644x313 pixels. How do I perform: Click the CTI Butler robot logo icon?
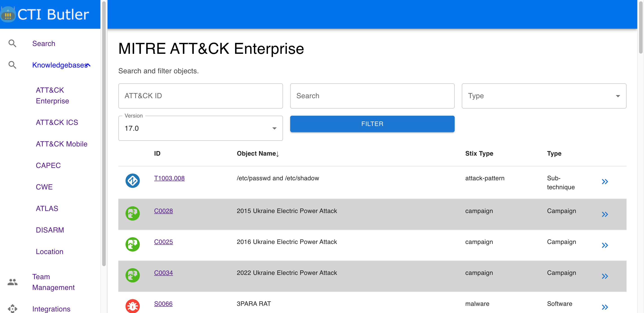[8, 15]
